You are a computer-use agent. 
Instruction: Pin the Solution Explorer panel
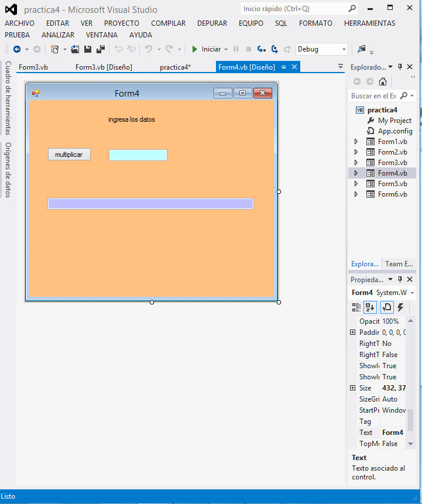(x=400, y=67)
